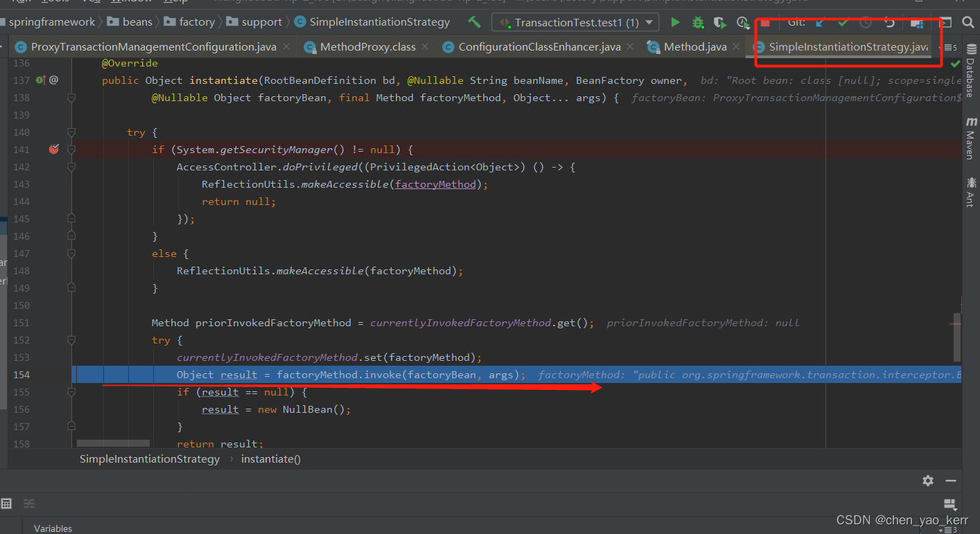Open the Ant tool window
This screenshot has height=534, width=980.
pos(970,193)
